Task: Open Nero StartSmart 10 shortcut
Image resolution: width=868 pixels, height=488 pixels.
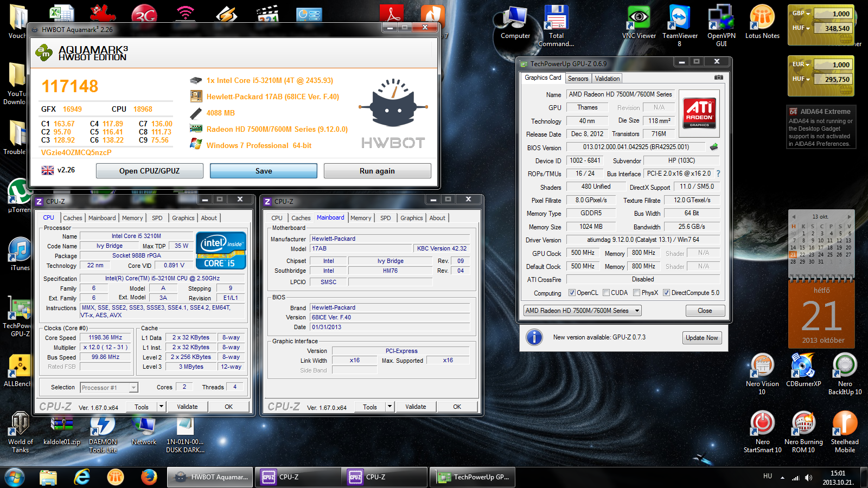Action: 762,432
